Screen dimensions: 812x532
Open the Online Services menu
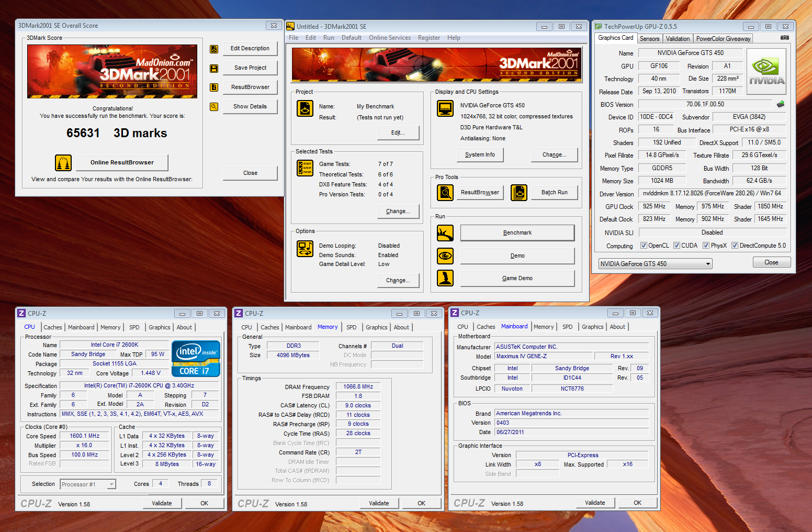point(390,38)
